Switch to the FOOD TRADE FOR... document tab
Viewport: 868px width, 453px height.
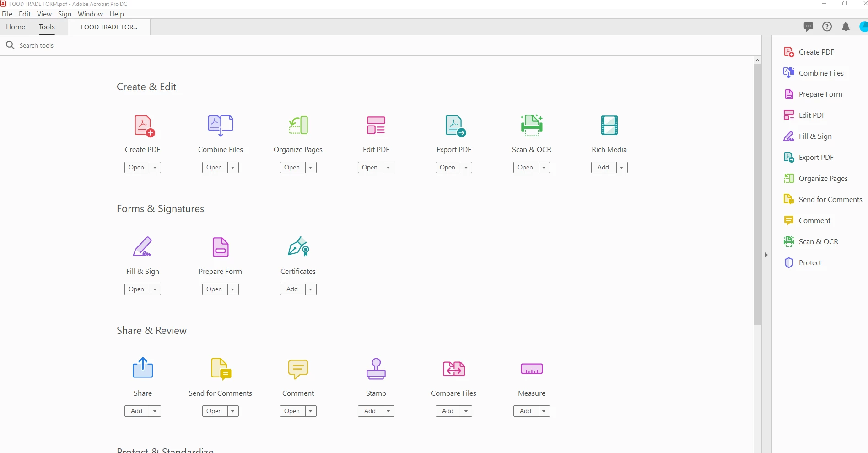pos(109,27)
